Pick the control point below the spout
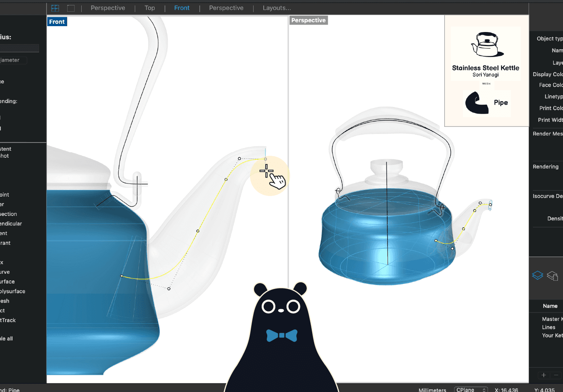The height and width of the screenshot is (392, 563). [169, 289]
